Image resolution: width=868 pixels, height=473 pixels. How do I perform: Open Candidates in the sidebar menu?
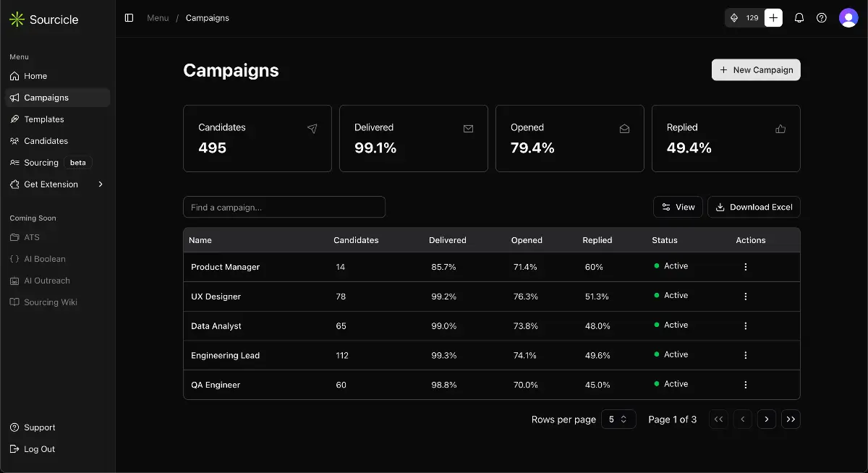point(46,141)
